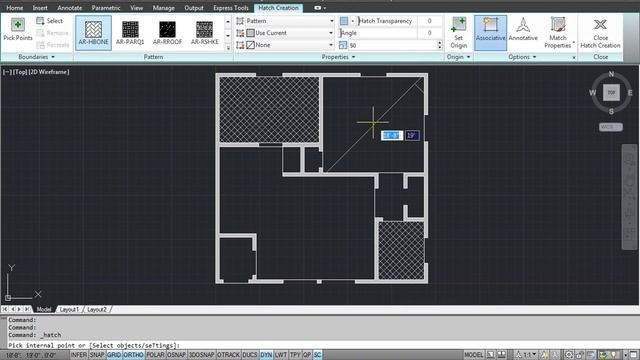The image size is (640, 360).
Task: Toggle GRID display in status bar
Action: click(x=114, y=355)
